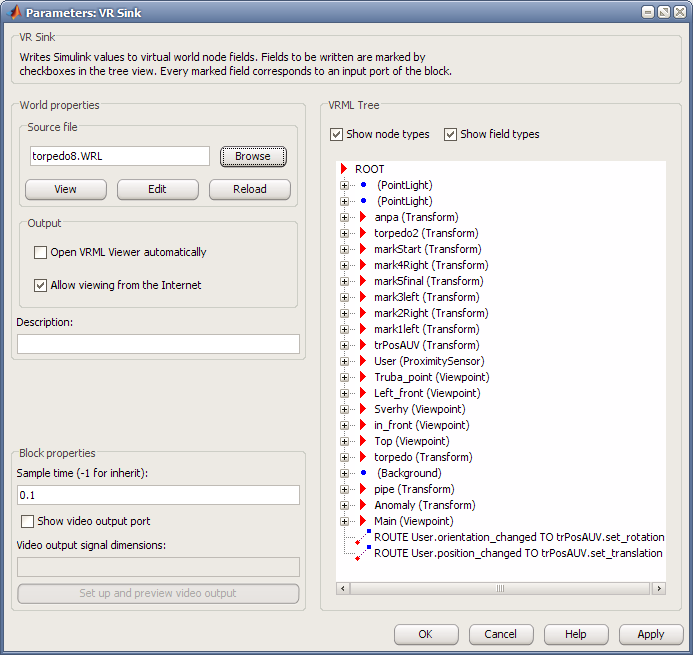Click the node icon beside User ProximitySensor
693x655 pixels.
pos(363,361)
